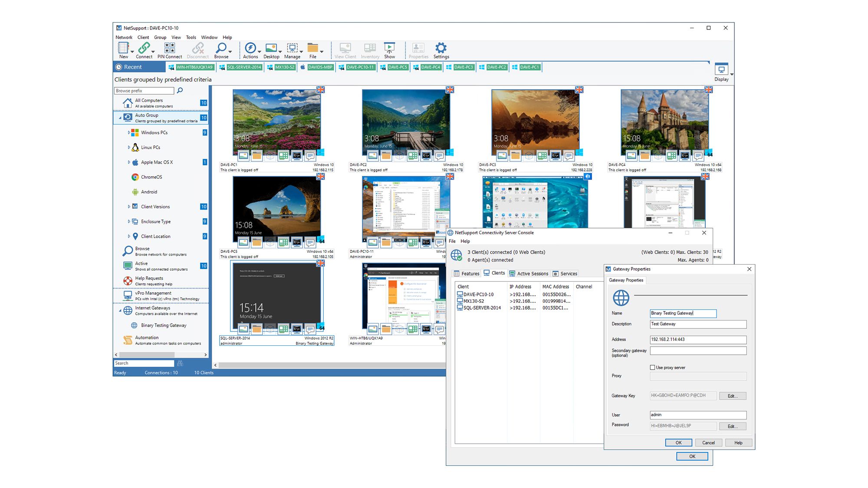Click the Manage toolbar icon
The image size is (868, 488).
(293, 48)
